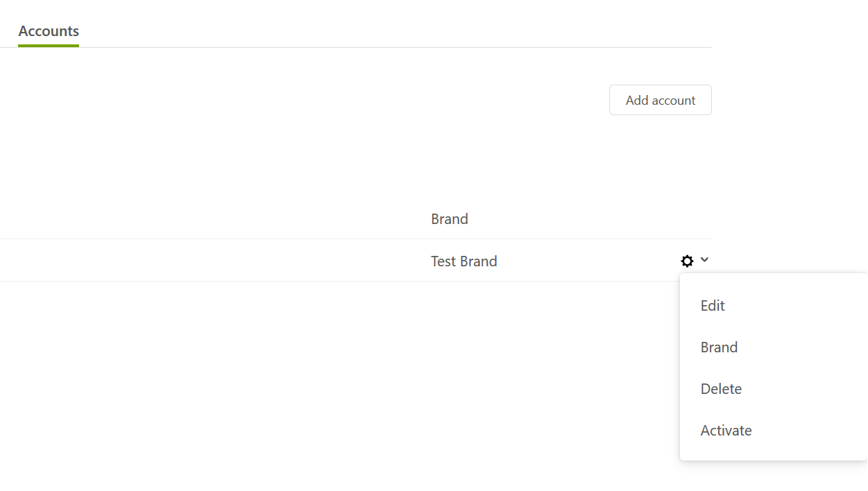Click the Add account button

[x=661, y=100]
